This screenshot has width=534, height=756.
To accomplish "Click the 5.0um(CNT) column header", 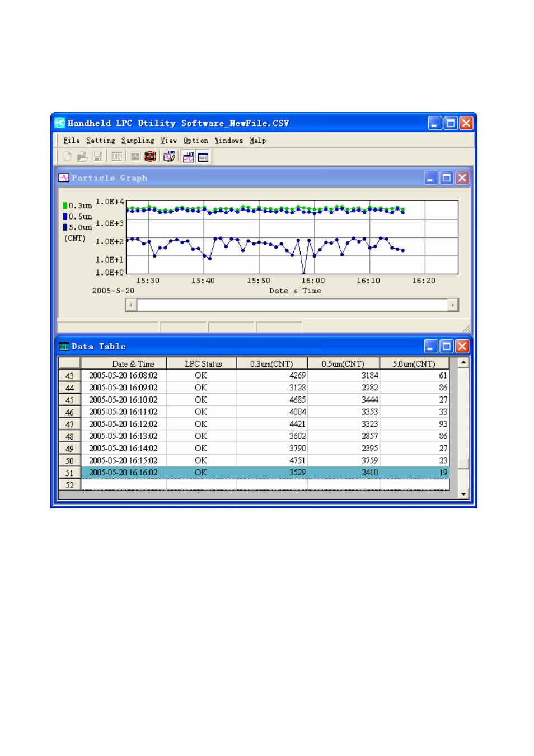I will pos(414,364).
